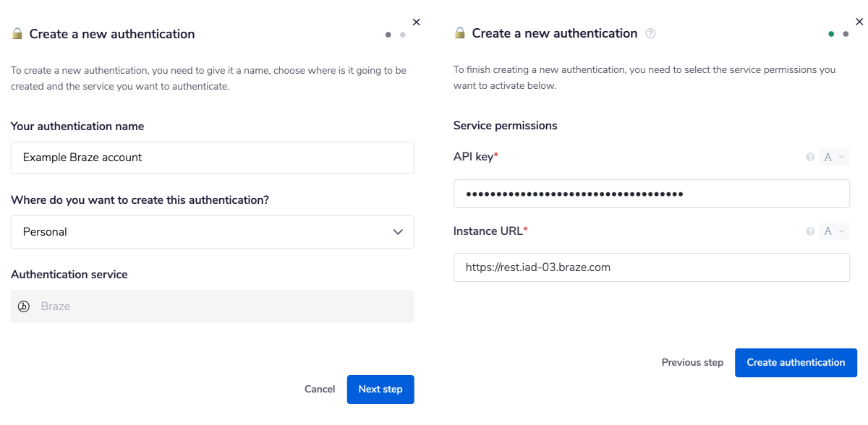Select the first step dot above the name field
Screen dimensions: 868x425
(388, 34)
